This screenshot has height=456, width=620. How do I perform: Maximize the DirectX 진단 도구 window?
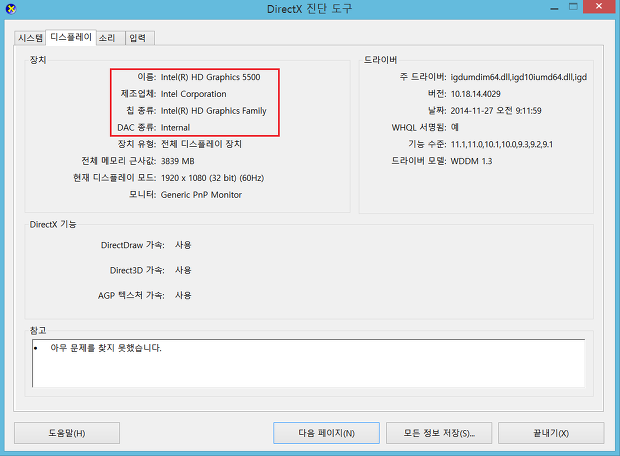[x=573, y=7]
